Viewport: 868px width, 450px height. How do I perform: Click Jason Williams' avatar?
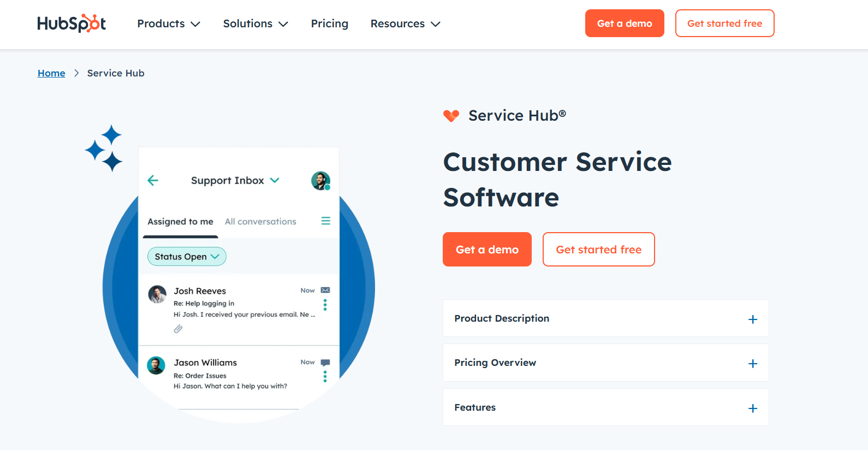156,365
